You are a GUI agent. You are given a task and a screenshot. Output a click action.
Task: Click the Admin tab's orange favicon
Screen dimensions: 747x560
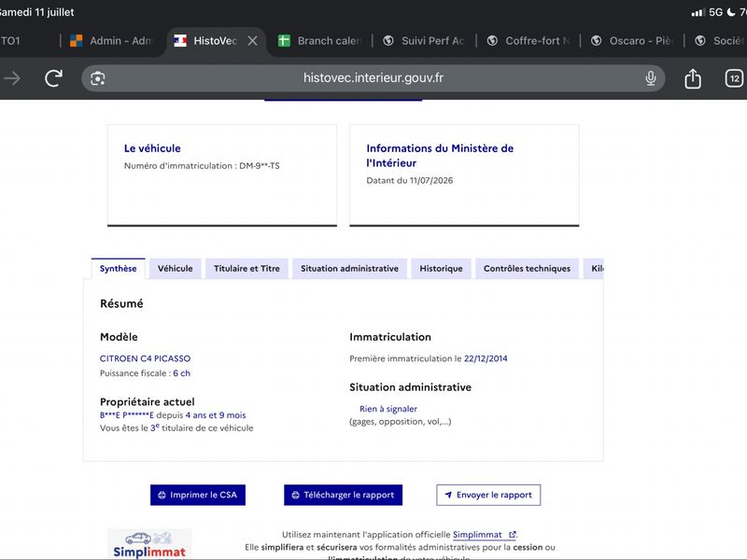[77, 41]
